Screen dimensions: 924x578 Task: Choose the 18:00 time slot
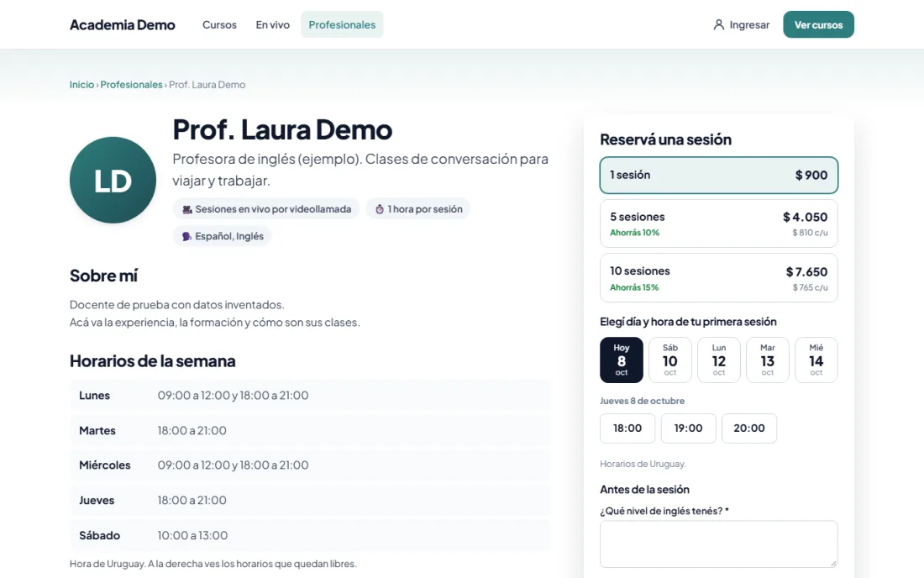click(627, 428)
